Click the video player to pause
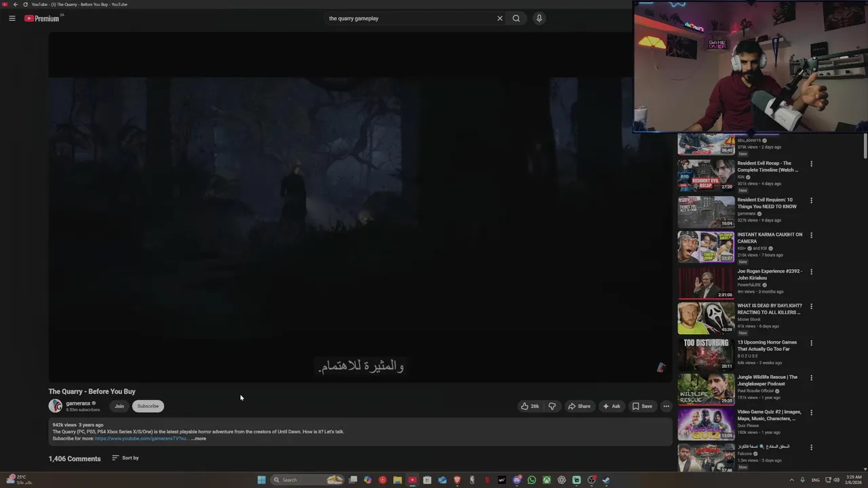 359,207
